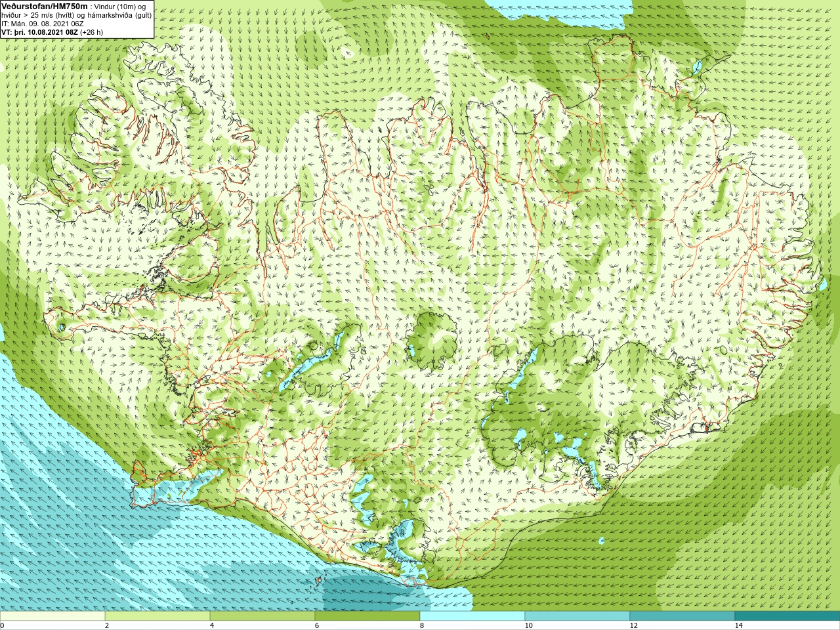Select the 'VT: þri. 10.08.2021 08Z' valid time
840x630 pixels.
39,32
